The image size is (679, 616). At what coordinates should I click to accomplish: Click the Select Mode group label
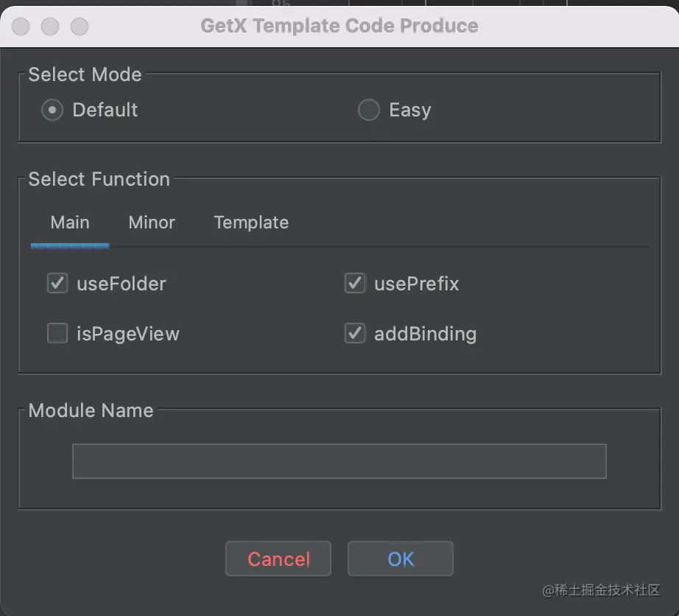(x=85, y=74)
